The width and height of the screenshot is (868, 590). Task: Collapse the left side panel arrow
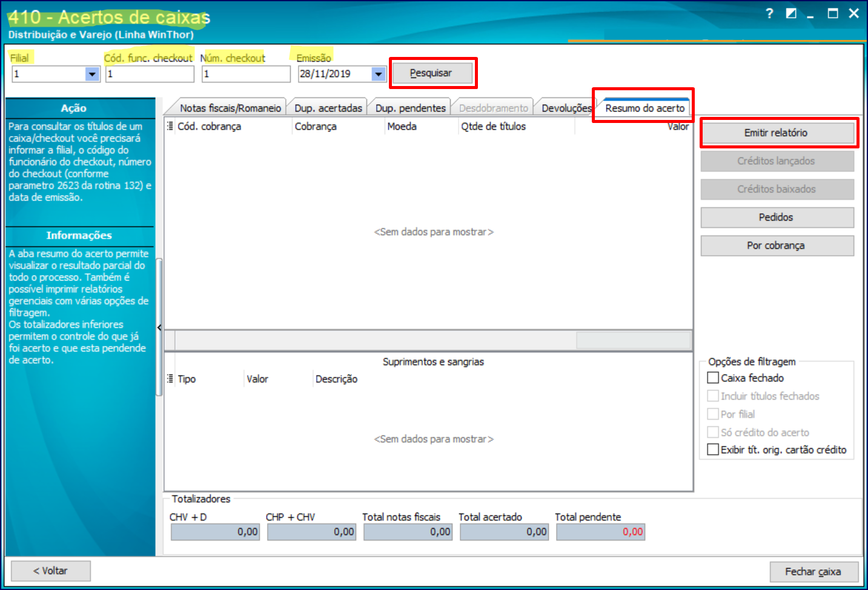pos(159,328)
